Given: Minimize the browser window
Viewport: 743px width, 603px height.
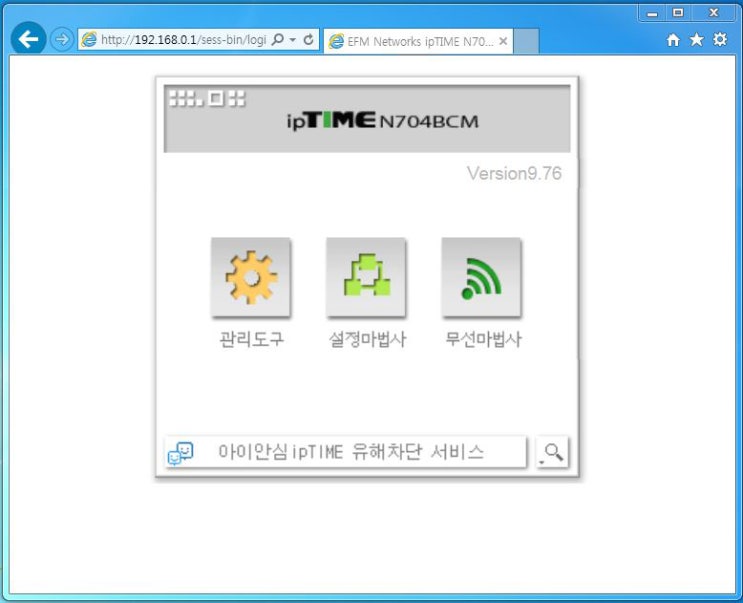Looking at the screenshot, I should pos(652,13).
